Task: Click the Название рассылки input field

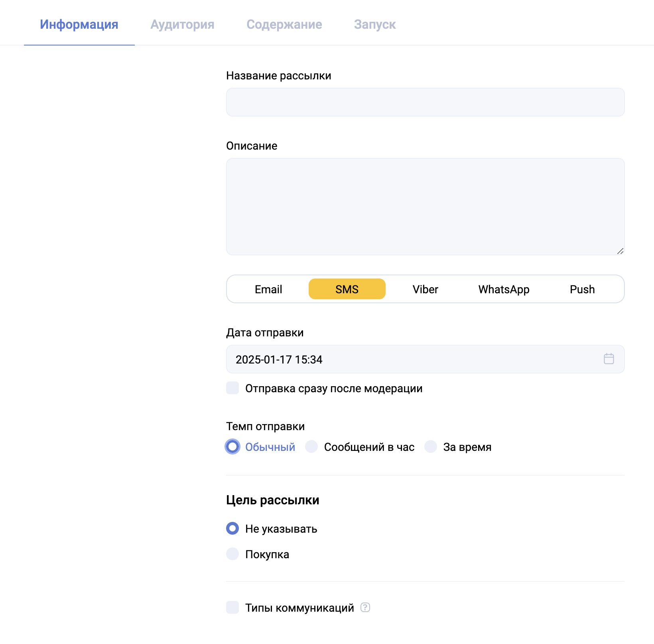Action: click(425, 102)
